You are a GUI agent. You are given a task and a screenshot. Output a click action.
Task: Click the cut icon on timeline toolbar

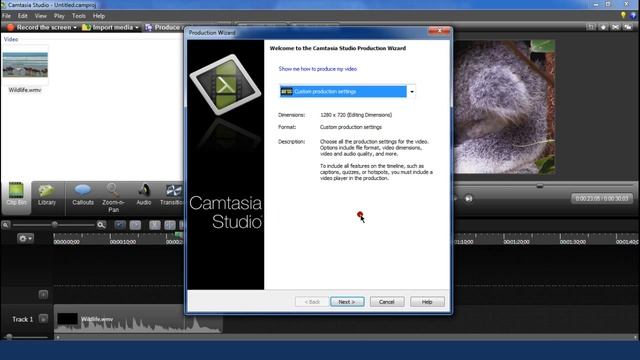pos(154,225)
